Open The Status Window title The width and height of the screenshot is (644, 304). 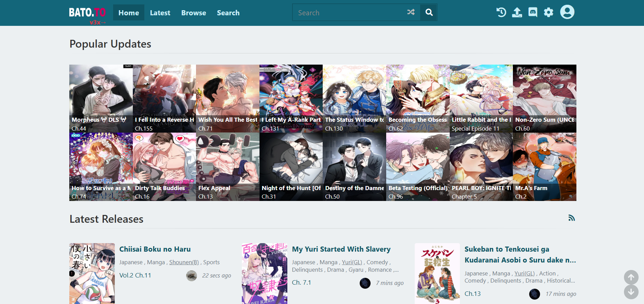355,120
